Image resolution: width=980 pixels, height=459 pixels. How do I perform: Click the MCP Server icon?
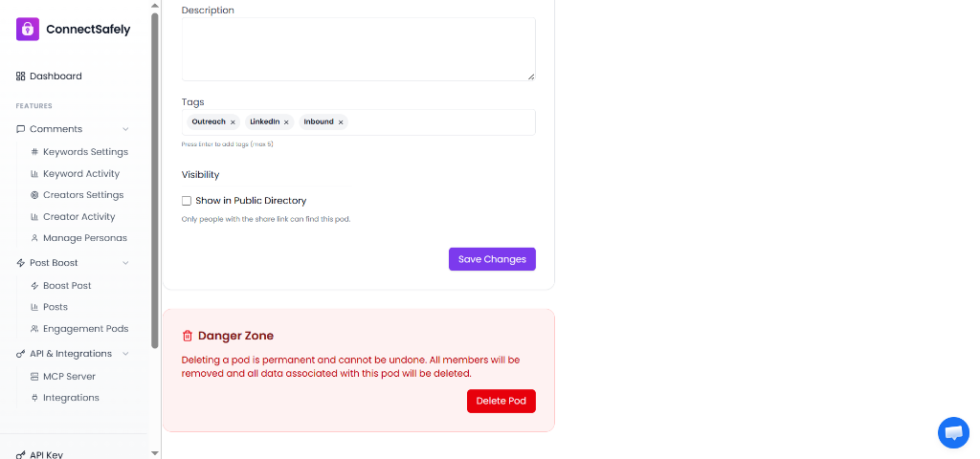34,377
